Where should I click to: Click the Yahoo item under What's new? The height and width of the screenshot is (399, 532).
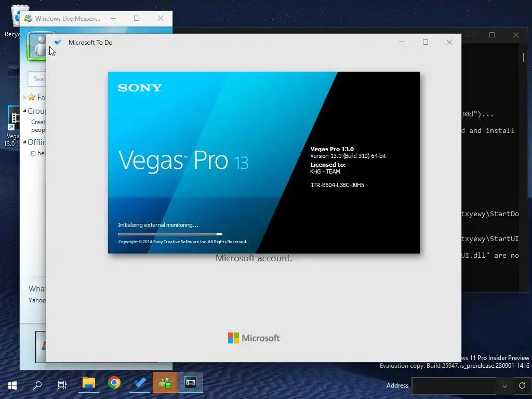[x=37, y=300]
